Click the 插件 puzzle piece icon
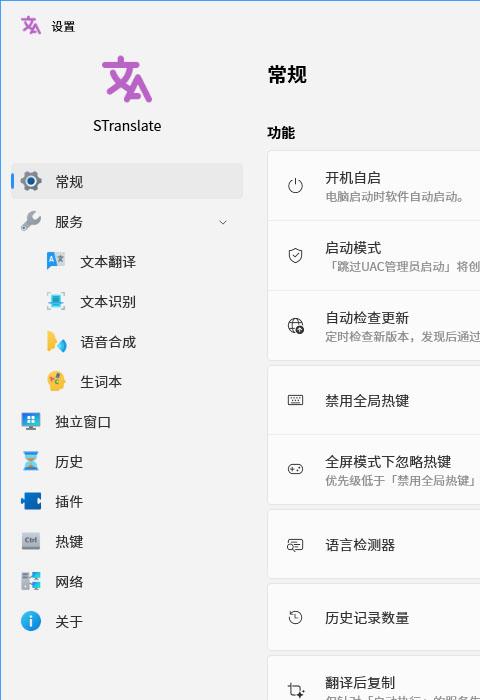 point(31,501)
